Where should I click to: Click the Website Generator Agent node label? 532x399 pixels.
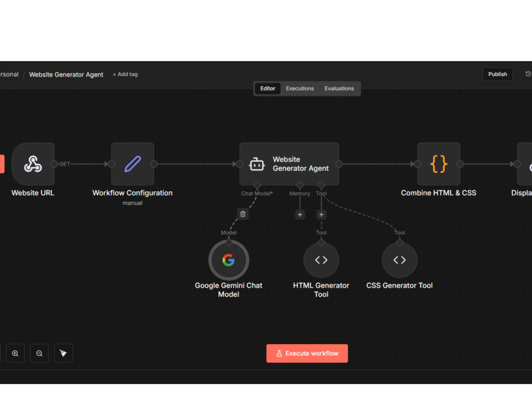click(301, 164)
